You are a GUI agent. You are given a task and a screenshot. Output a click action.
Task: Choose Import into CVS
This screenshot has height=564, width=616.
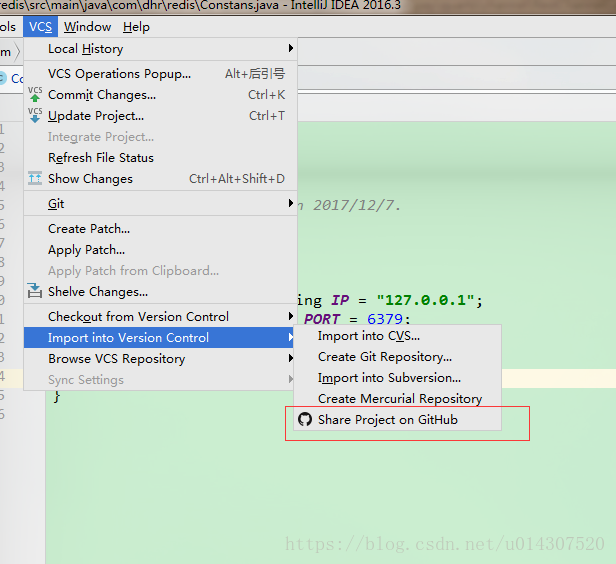tap(397, 336)
